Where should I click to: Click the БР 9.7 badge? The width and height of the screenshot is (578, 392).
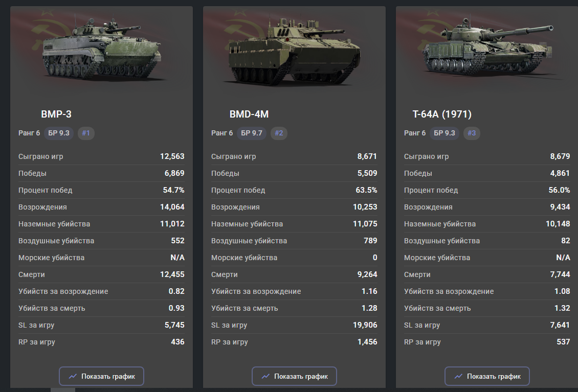[x=252, y=133]
